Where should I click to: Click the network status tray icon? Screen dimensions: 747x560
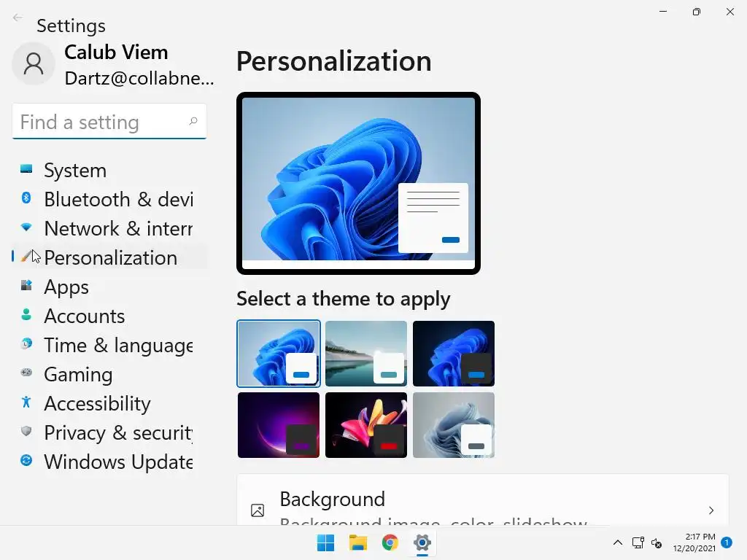[638, 542]
